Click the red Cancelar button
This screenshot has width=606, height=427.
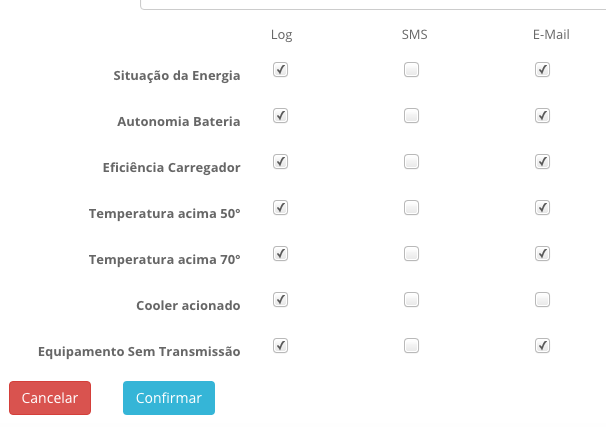(50, 397)
